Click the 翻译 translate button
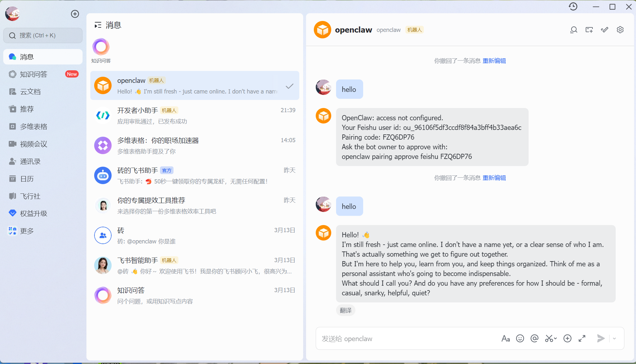 click(x=345, y=310)
